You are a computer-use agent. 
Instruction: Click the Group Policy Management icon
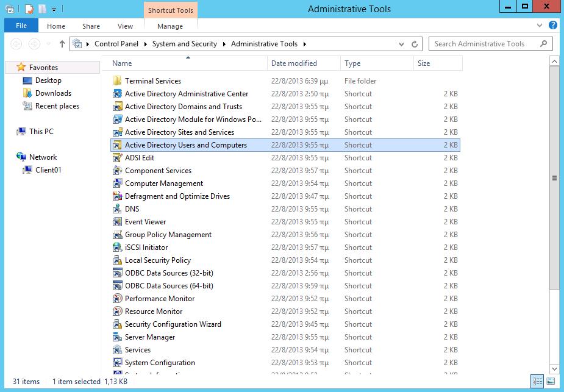tap(117, 235)
